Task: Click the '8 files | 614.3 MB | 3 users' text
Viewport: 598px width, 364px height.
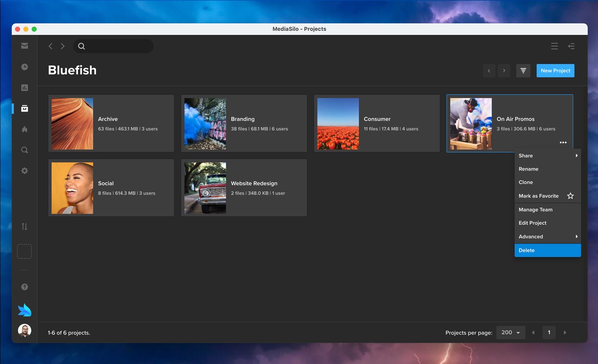Action: click(127, 193)
